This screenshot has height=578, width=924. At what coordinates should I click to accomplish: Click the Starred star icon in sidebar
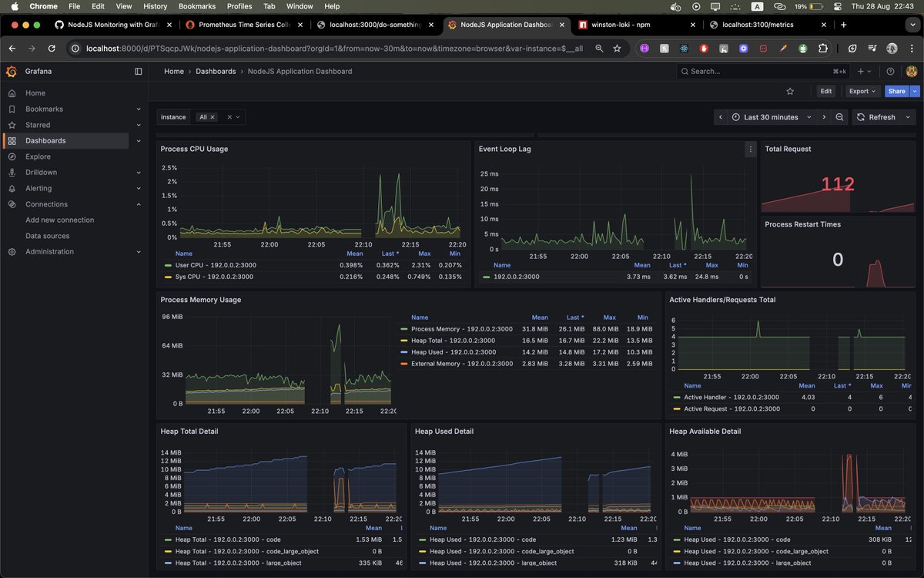[x=12, y=125]
